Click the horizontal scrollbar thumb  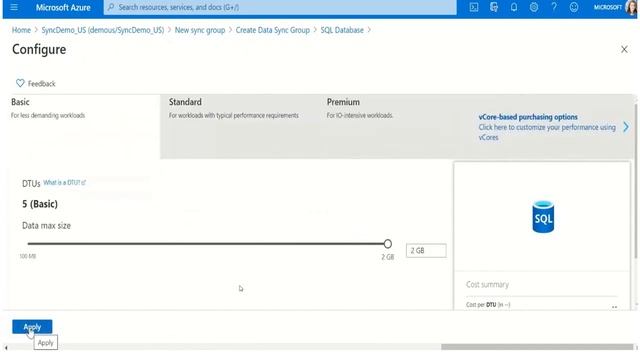pyautogui.click(x=537, y=347)
